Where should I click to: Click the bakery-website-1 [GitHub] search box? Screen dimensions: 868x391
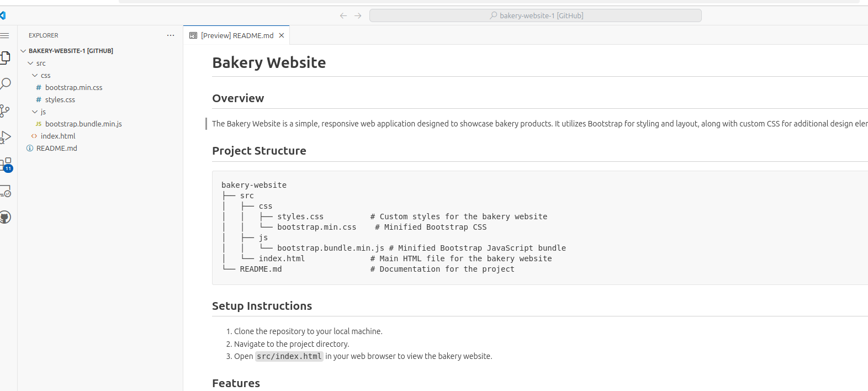click(536, 15)
